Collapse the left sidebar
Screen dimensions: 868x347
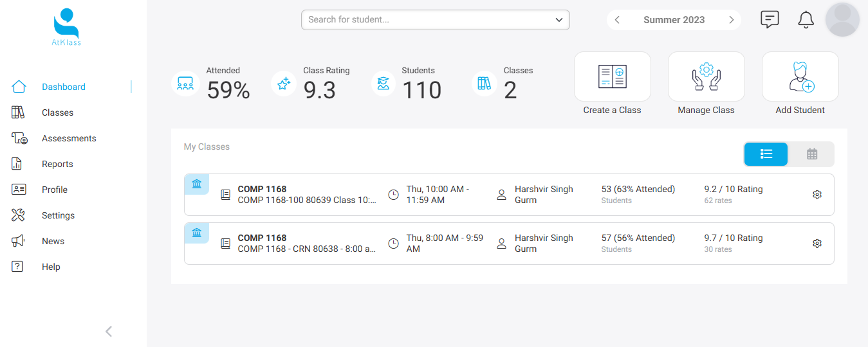point(109,331)
